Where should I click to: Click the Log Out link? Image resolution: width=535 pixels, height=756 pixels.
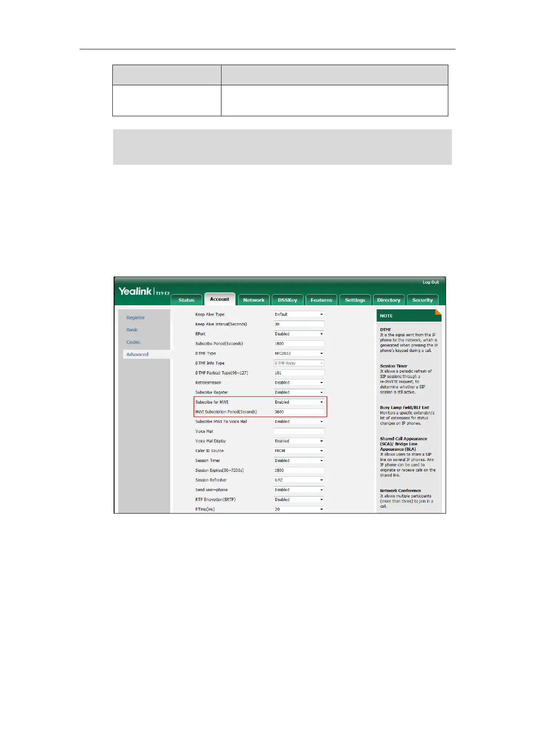(430, 282)
